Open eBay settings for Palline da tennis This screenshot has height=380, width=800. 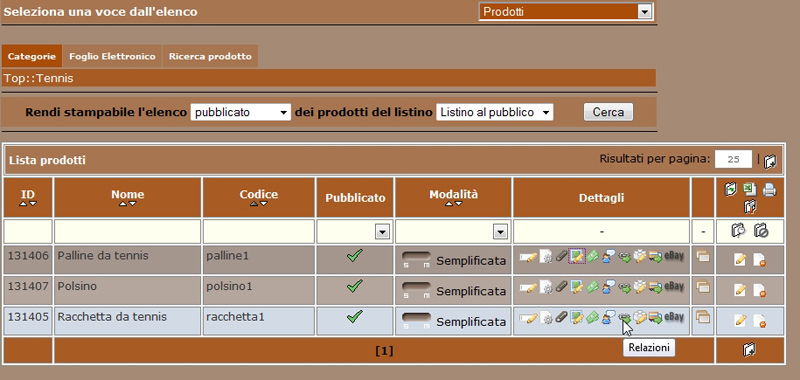click(674, 256)
